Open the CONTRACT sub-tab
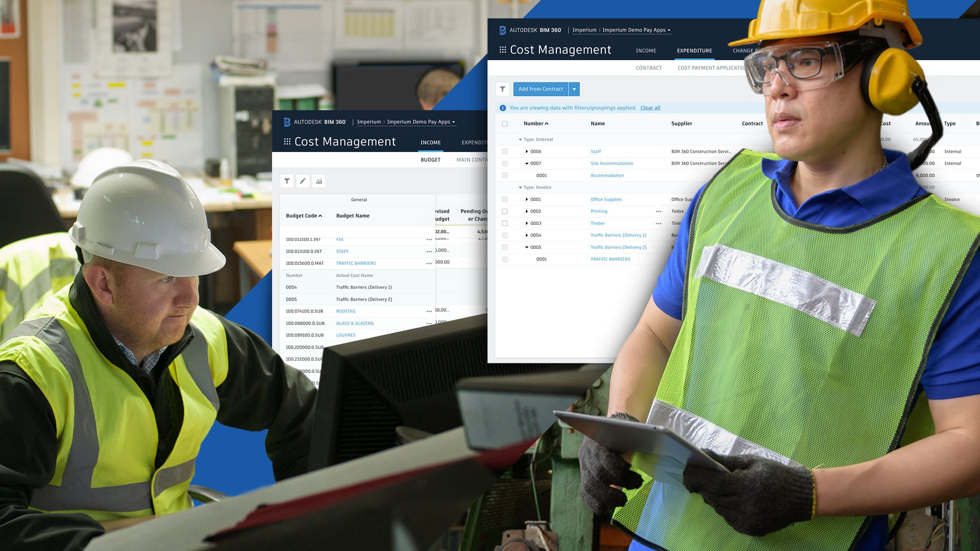The image size is (980, 551). pos(649,68)
